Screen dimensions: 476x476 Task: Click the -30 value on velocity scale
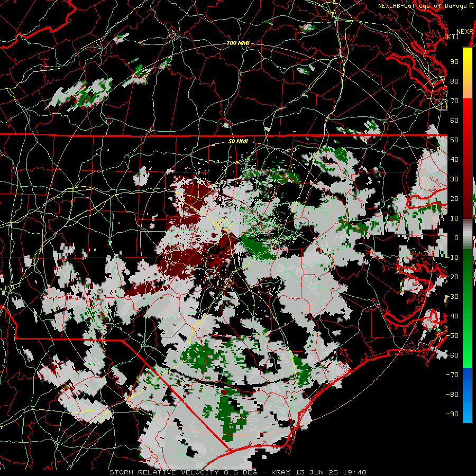tap(452, 297)
